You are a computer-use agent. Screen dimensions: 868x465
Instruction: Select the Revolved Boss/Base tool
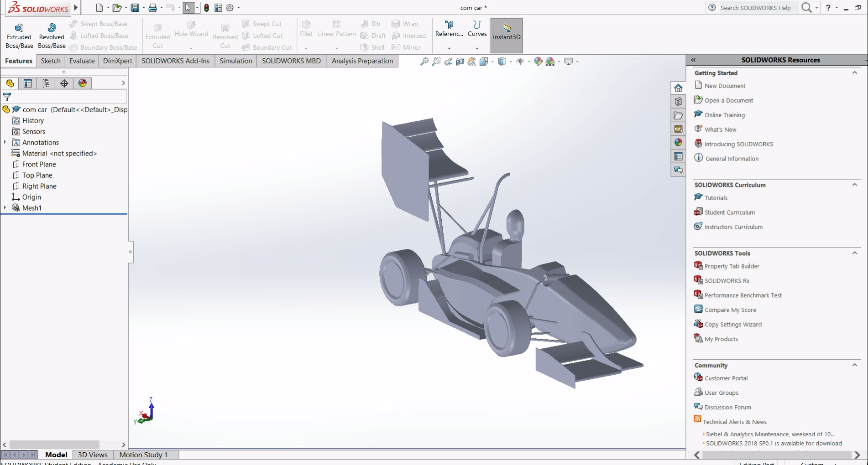tap(52, 36)
